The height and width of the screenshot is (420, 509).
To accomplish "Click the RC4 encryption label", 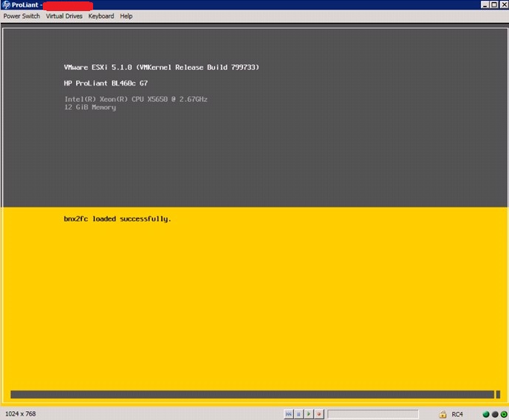I will (x=457, y=414).
